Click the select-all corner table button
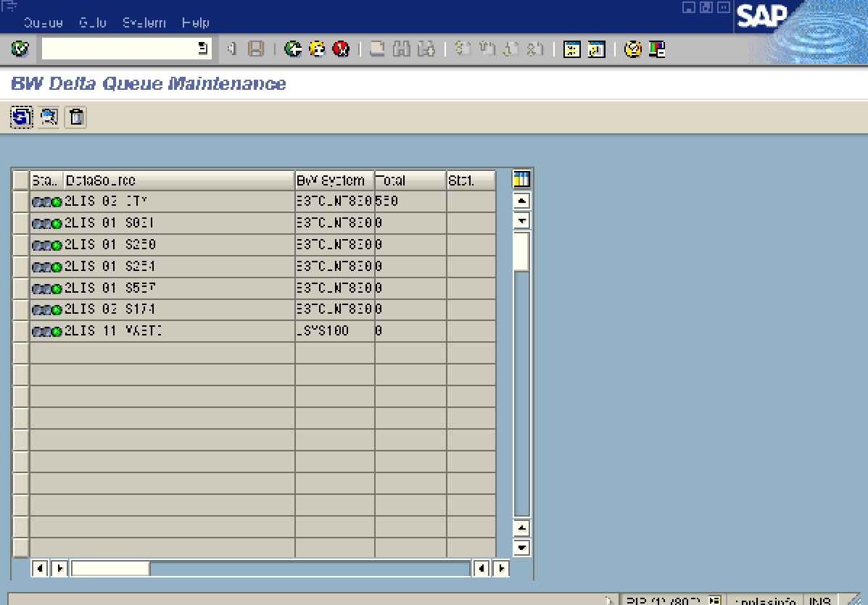The width and height of the screenshot is (868, 605). click(x=20, y=180)
